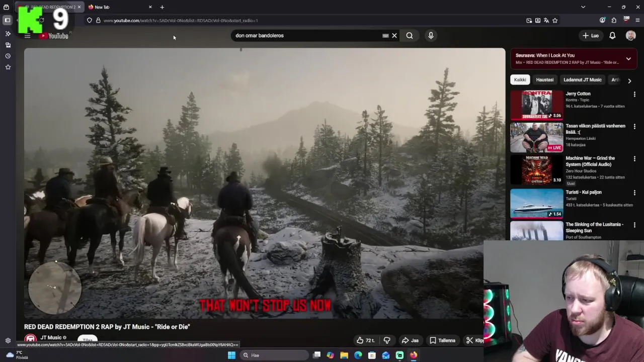The width and height of the screenshot is (644, 362).
Task: Like the video with thumbs up
Action: [x=365, y=340]
